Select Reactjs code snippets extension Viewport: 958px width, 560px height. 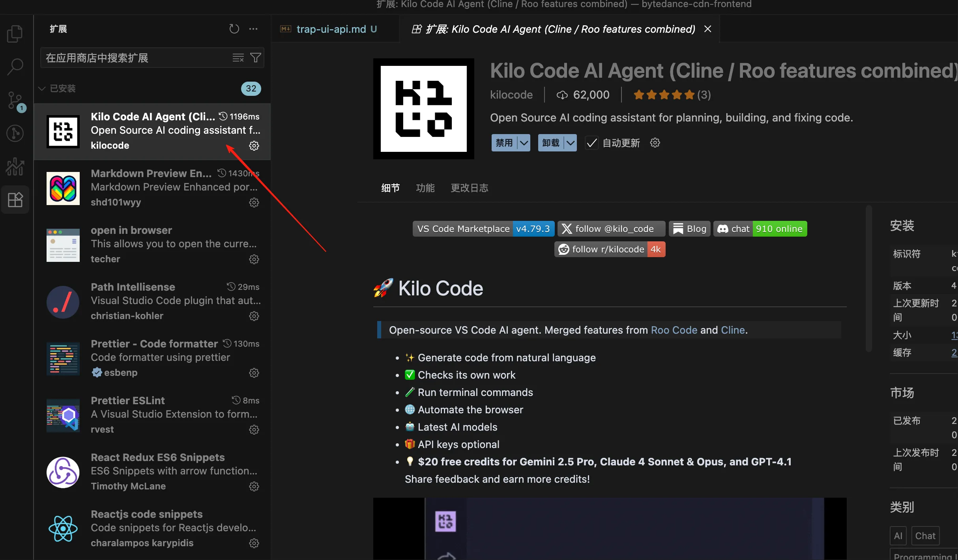tap(152, 529)
